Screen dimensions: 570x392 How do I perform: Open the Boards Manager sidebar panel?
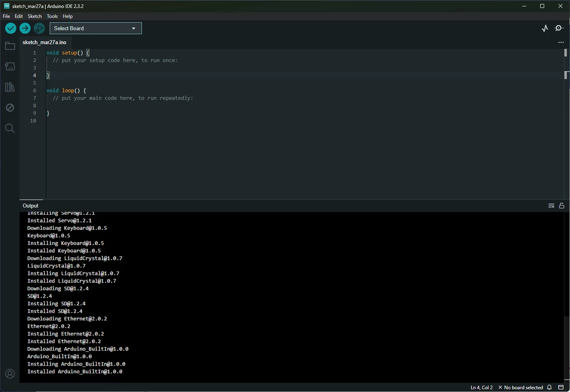tap(10, 67)
